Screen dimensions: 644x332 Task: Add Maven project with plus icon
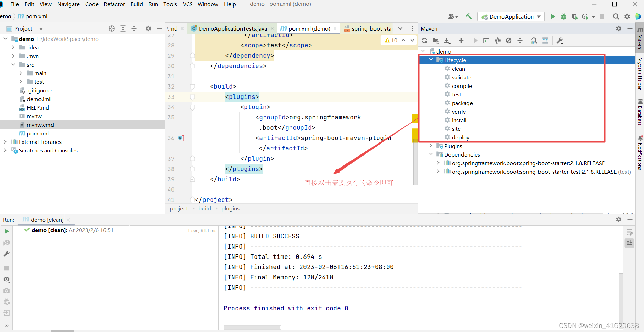tap(461, 41)
